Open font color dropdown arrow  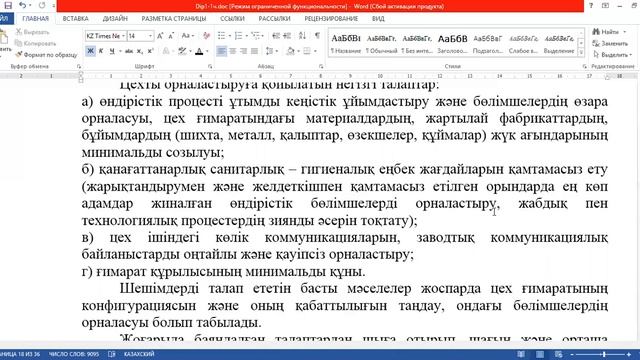[x=207, y=51]
